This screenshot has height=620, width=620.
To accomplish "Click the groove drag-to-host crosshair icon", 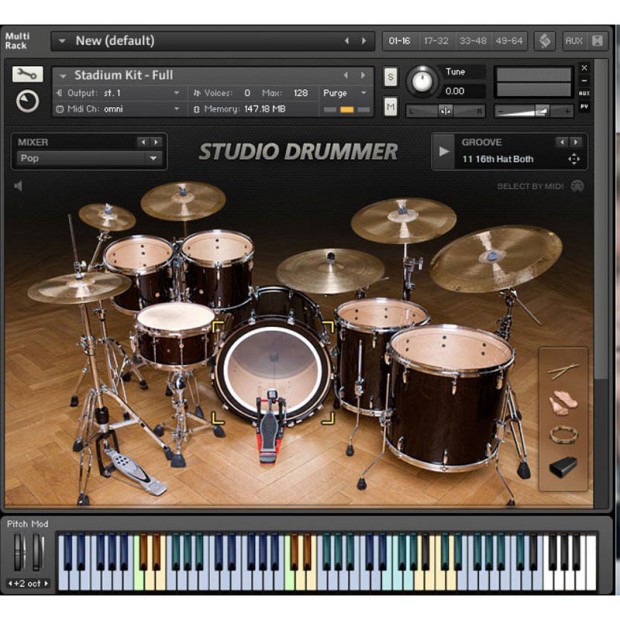I will click(x=574, y=159).
